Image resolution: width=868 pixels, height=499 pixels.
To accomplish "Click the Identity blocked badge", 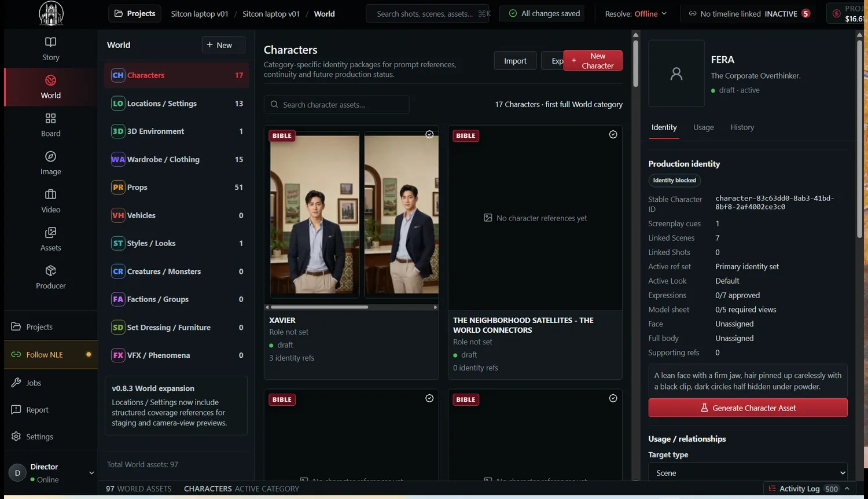I will pos(675,180).
